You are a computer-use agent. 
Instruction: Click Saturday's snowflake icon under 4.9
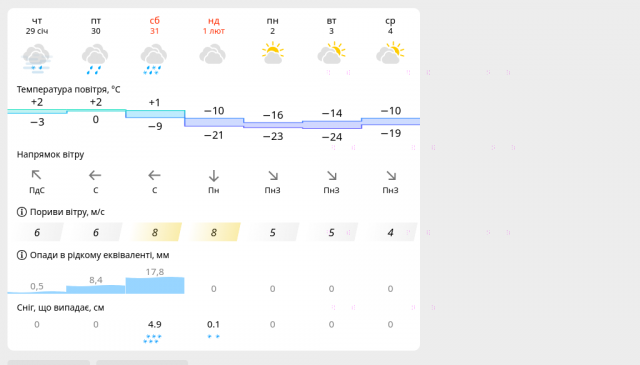point(153,339)
